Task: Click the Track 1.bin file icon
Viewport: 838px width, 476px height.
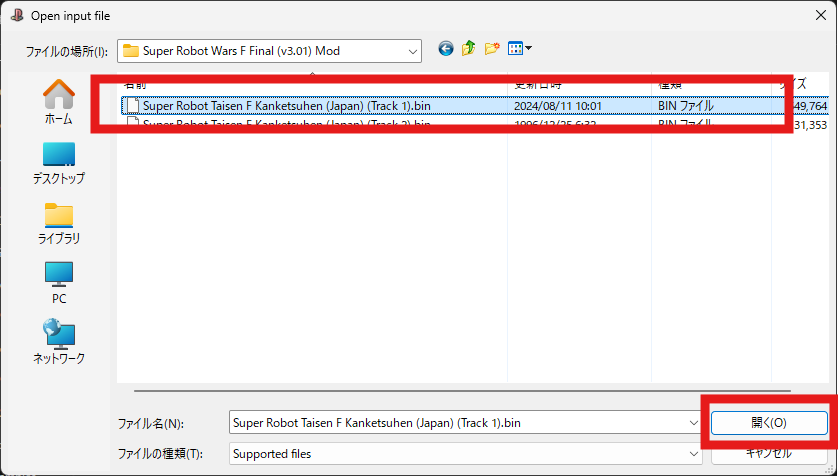Action: pyautogui.click(x=133, y=106)
